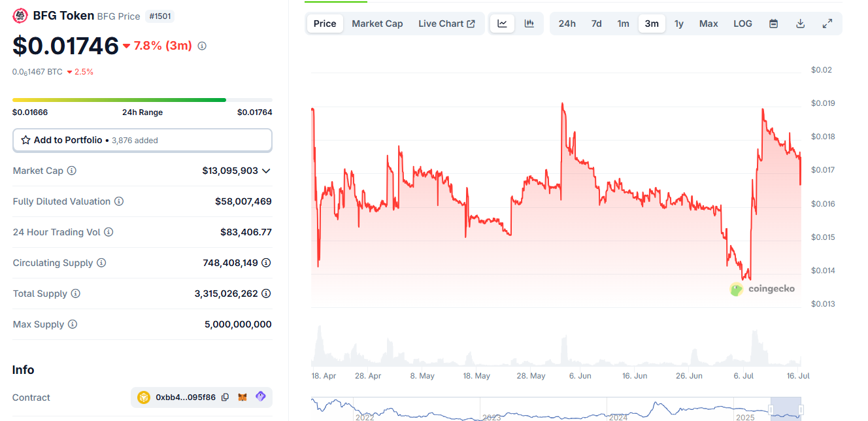Image resolution: width=868 pixels, height=421 pixels.
Task: Click info icon next to 7.8% (3m)
Action: (202, 46)
